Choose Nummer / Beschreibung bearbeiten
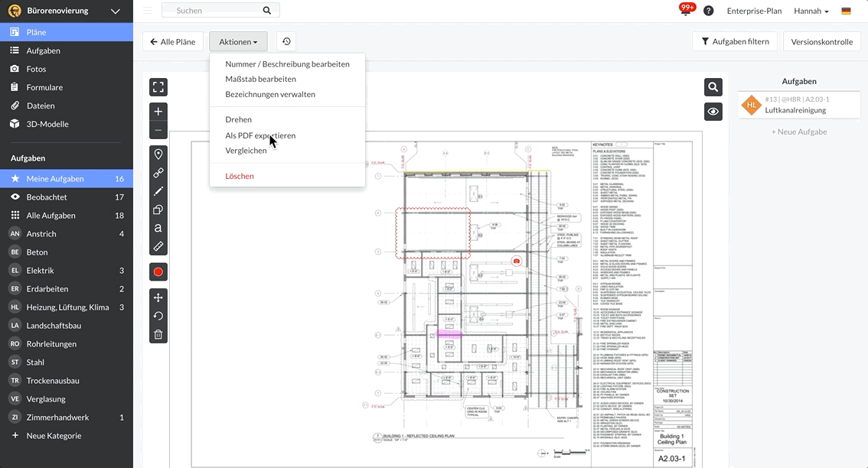The height and width of the screenshot is (468, 868). pos(287,64)
